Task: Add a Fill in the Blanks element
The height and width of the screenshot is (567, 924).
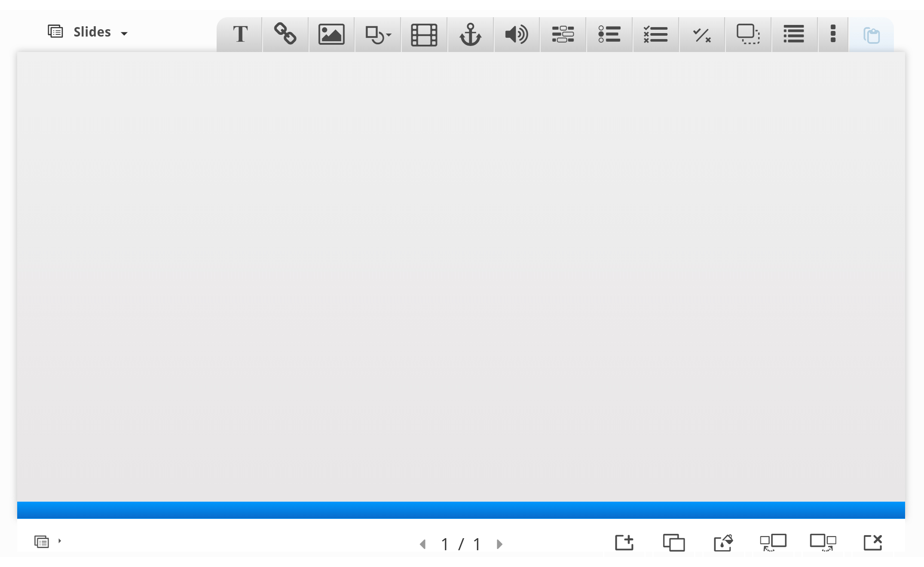Action: tap(563, 34)
